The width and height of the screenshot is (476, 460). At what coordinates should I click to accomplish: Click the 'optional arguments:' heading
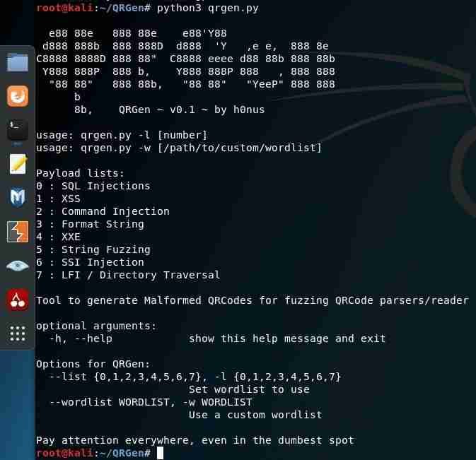96,326
